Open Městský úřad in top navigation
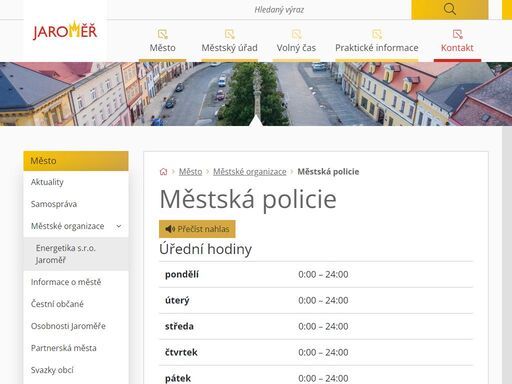The image size is (512, 384). 230,48
